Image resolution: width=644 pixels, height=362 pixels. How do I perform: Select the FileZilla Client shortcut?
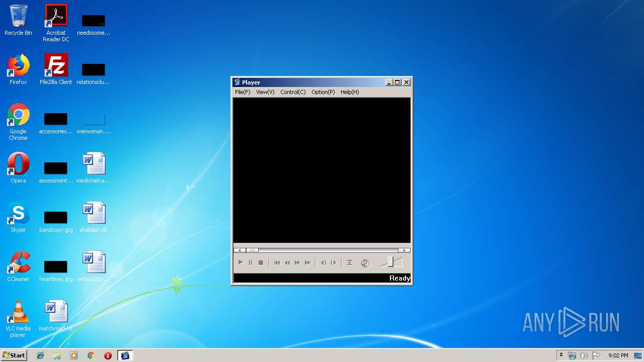(x=56, y=69)
